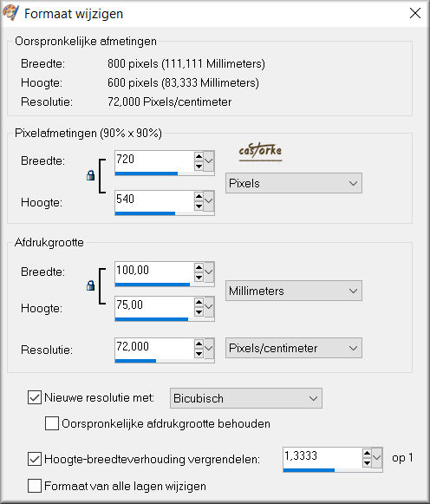The image size is (430, 504).
Task: Open the Pixels unit dropdown
Action: click(294, 183)
